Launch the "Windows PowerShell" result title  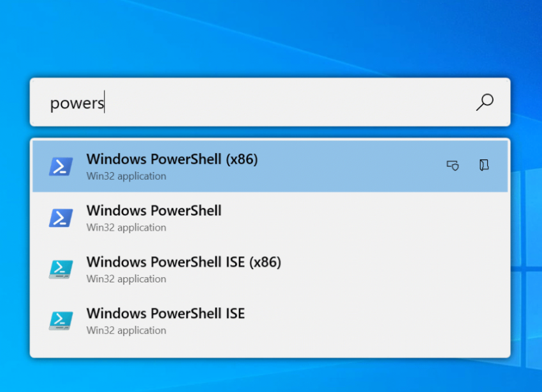(x=154, y=211)
